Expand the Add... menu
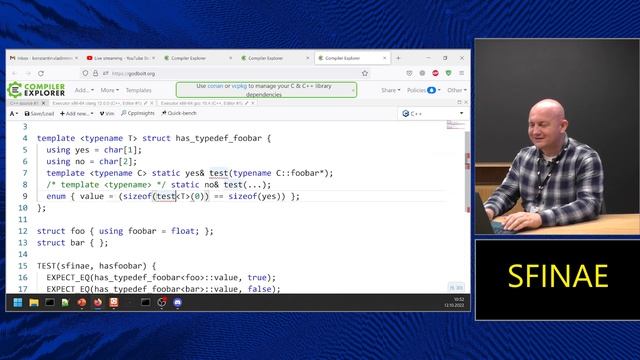This screenshot has height=360, width=640. pyautogui.click(x=84, y=90)
